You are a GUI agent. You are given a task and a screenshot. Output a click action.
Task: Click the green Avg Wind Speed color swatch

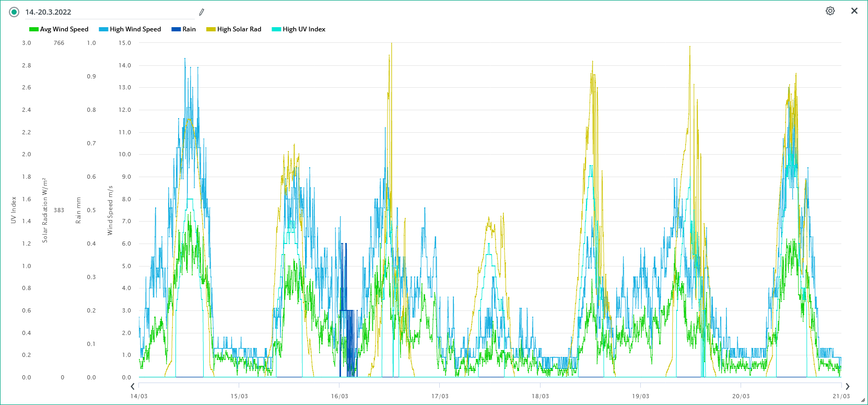[x=34, y=29]
